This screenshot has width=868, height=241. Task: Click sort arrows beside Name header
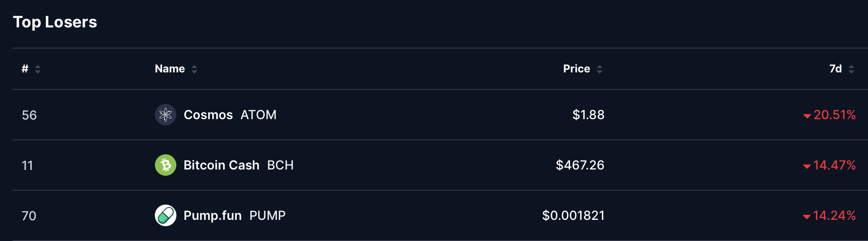coord(194,69)
